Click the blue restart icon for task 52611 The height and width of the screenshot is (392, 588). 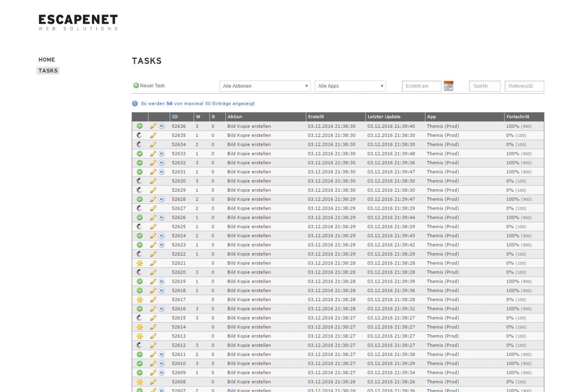click(162, 354)
